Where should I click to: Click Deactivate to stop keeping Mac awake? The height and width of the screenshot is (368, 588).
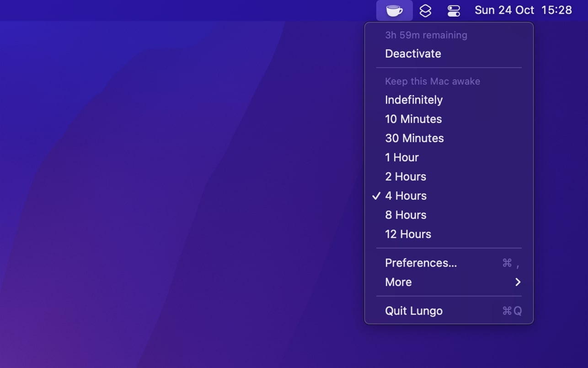coord(413,54)
